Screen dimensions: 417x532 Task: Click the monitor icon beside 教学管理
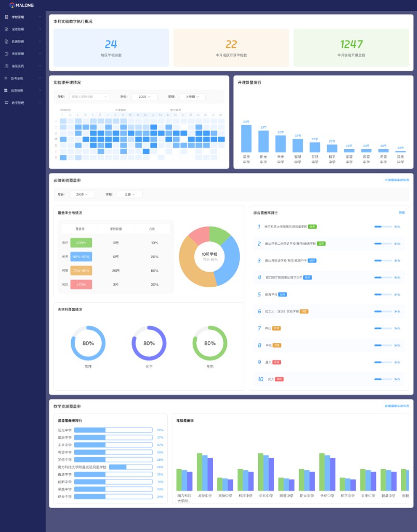tap(6, 103)
